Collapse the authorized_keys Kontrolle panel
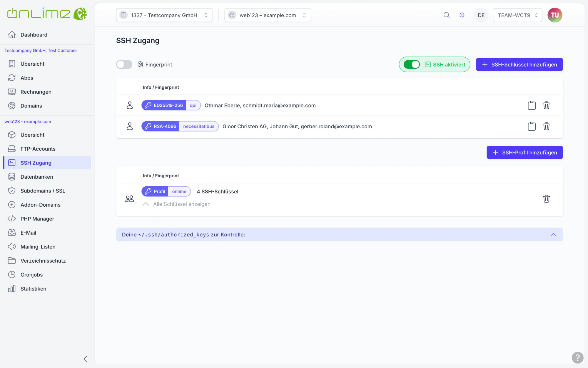This screenshot has width=588, height=368. point(553,235)
